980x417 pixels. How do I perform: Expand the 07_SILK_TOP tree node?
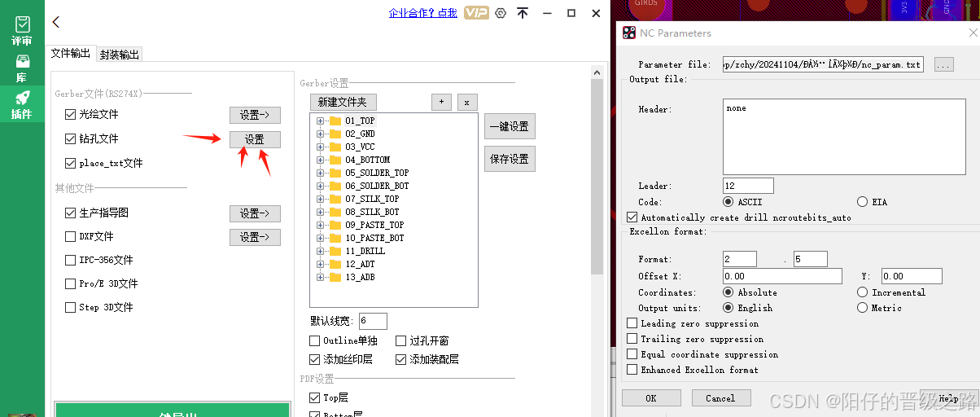[x=320, y=199]
